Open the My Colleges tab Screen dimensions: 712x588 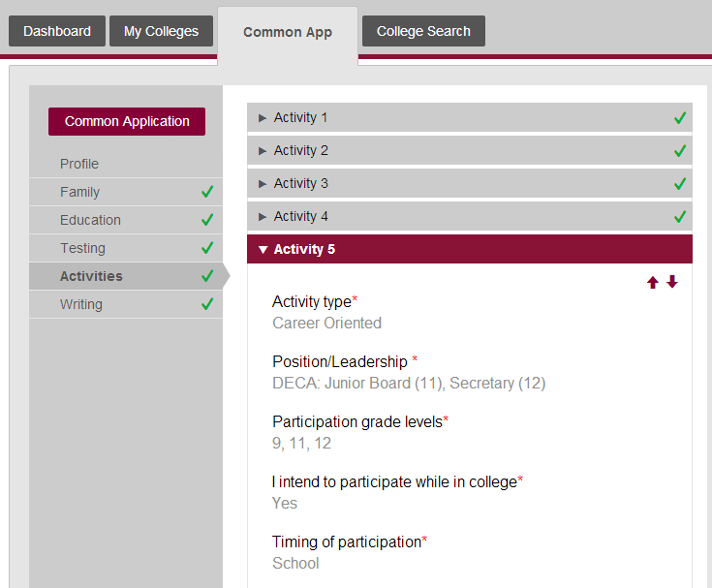pos(161,31)
